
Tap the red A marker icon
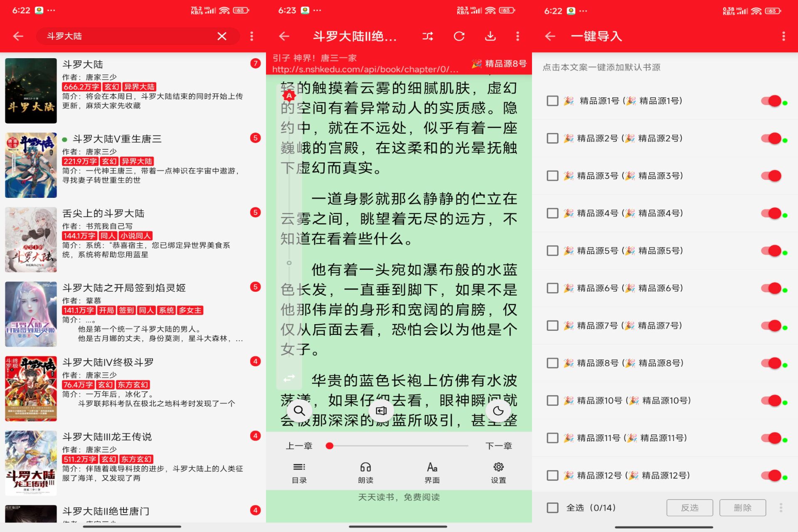click(x=289, y=96)
